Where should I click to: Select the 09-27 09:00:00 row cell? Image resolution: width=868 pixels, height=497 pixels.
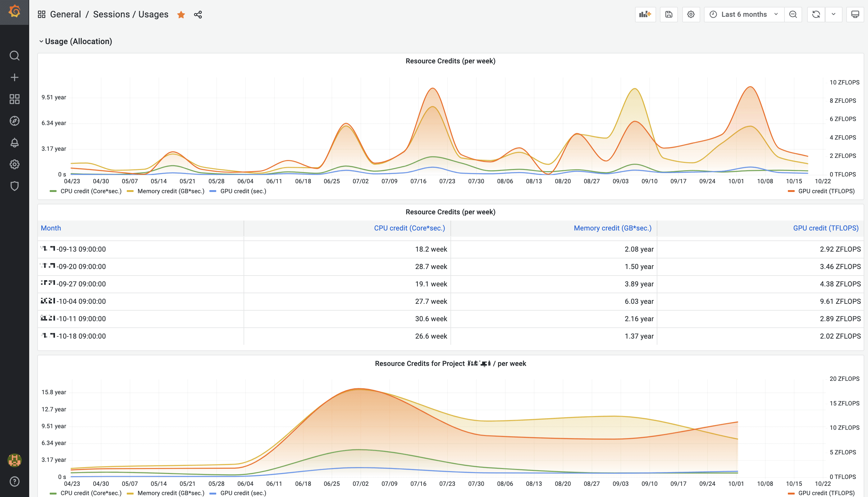tap(141, 284)
